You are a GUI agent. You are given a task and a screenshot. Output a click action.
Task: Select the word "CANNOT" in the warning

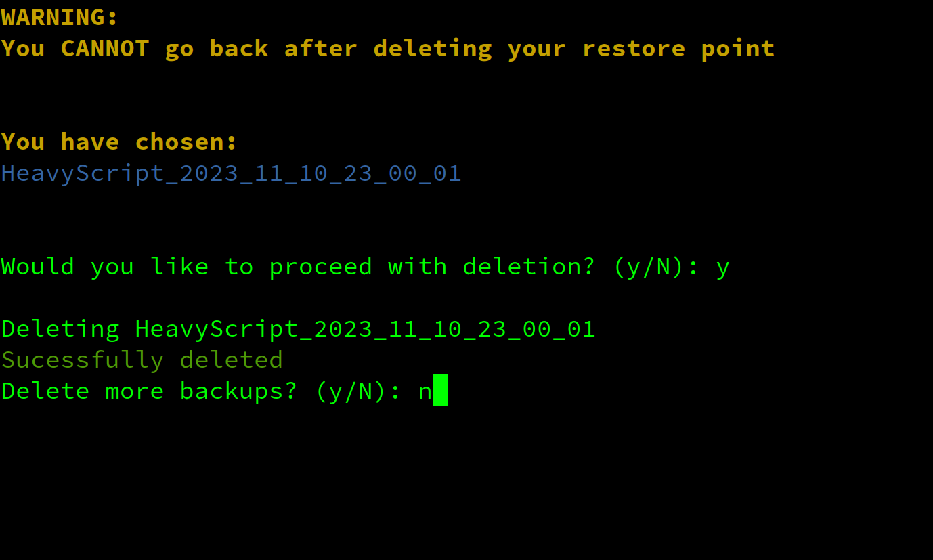coord(105,49)
